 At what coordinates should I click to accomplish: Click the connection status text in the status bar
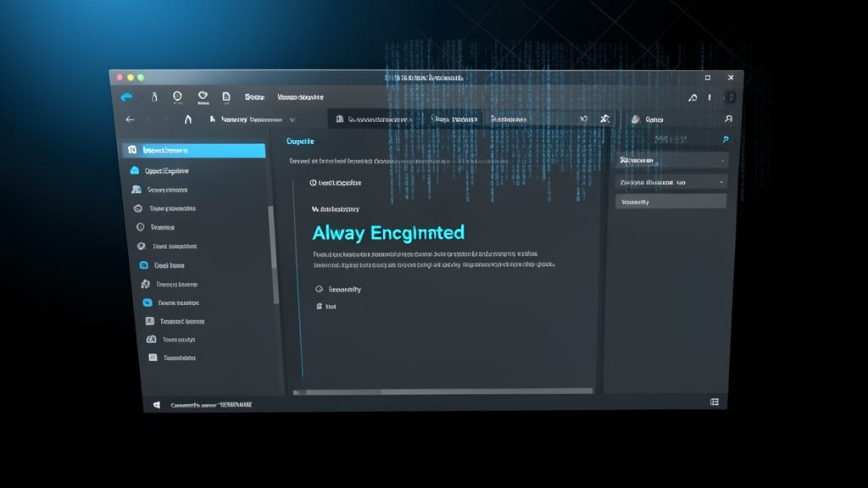[x=211, y=405]
